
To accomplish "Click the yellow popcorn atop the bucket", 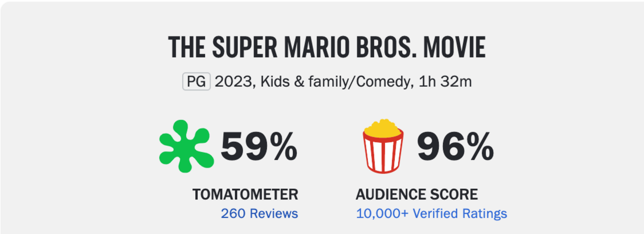I will click(383, 128).
